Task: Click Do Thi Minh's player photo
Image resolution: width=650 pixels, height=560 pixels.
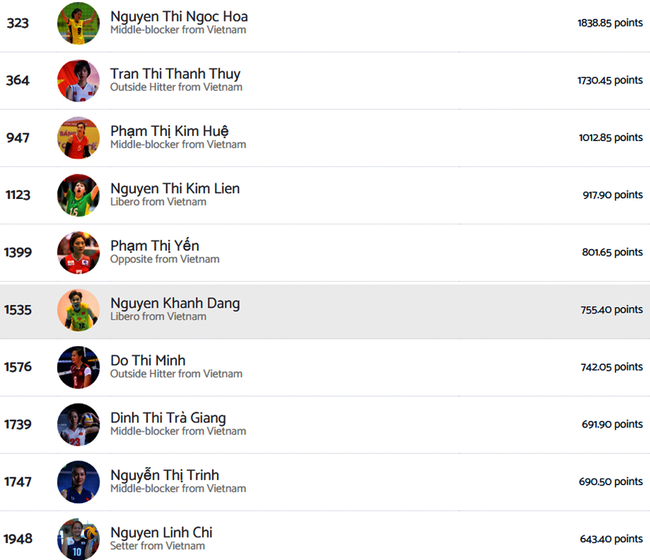Action: 78,367
